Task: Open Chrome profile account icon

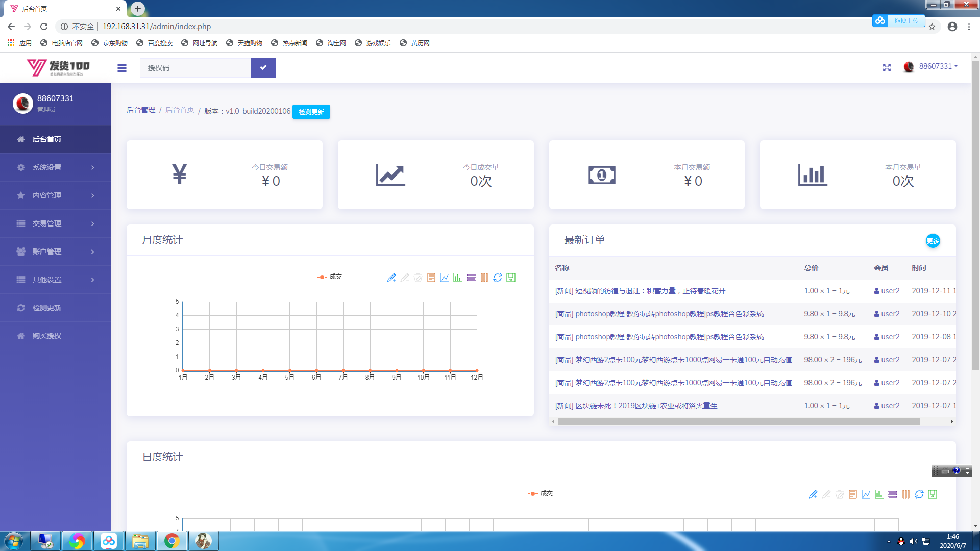Action: click(x=952, y=27)
